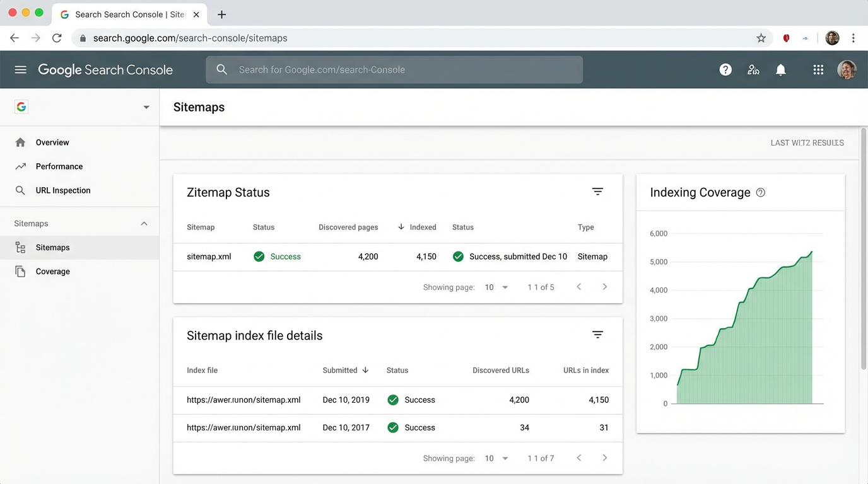Open the navigation hamburger menu
Viewport: 868px width, 484px height.
(x=20, y=69)
